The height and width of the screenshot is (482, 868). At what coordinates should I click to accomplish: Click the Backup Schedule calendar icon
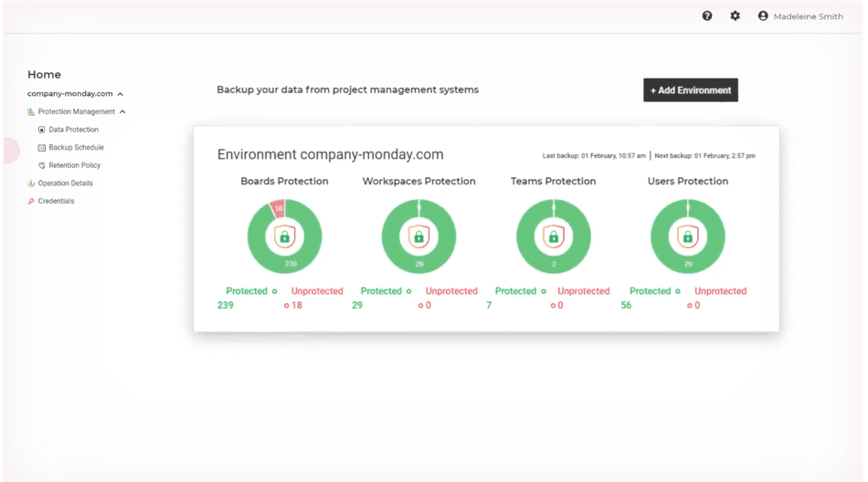[x=42, y=148]
